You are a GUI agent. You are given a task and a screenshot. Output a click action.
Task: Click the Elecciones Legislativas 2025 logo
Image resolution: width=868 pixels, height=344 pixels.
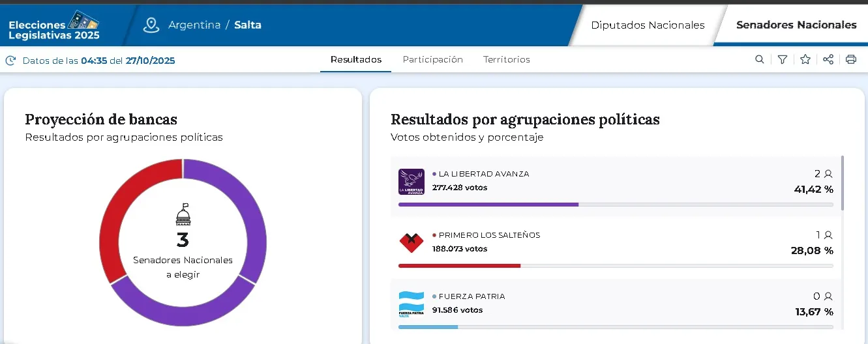54,26
